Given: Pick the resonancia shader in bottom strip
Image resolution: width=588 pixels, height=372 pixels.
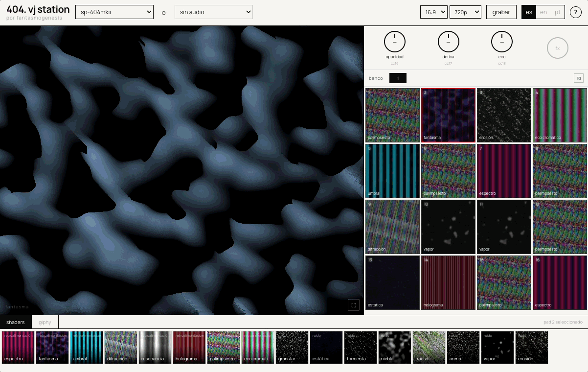Looking at the screenshot, I should click(155, 348).
